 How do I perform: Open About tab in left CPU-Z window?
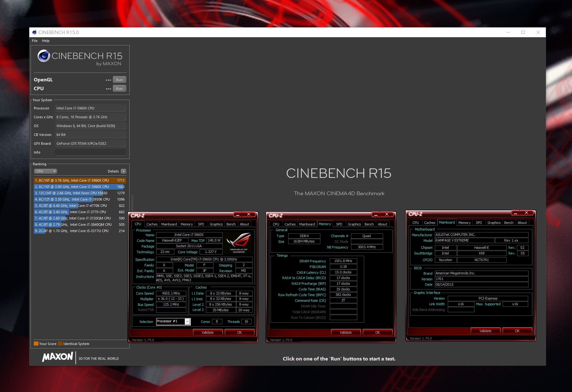pyautogui.click(x=244, y=224)
